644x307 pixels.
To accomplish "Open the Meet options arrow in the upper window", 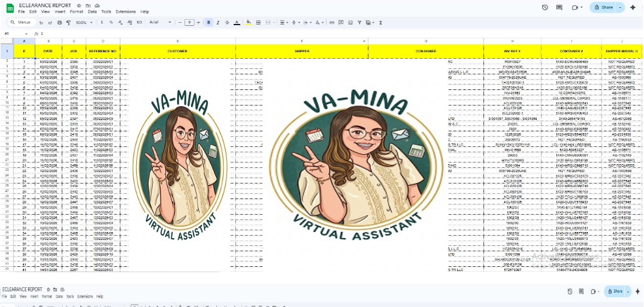I will click(582, 7).
